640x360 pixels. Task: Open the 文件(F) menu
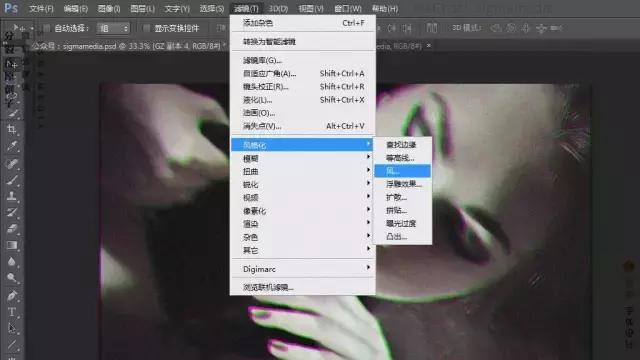click(x=41, y=8)
